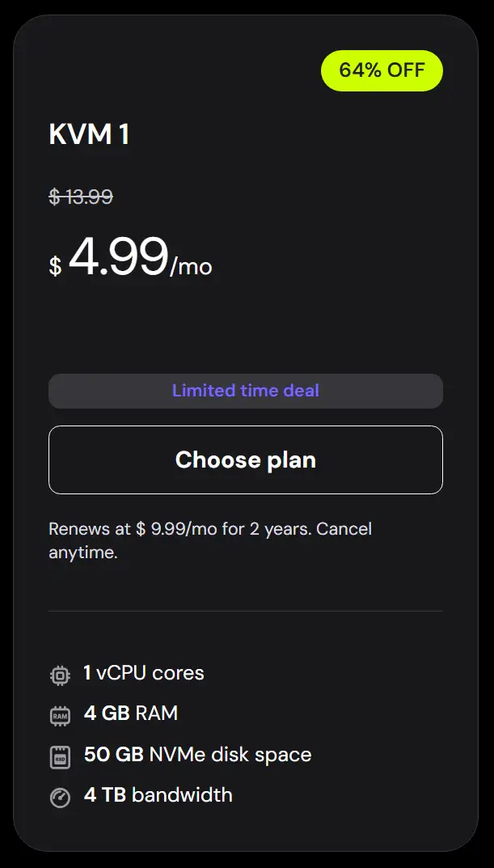Image resolution: width=494 pixels, height=868 pixels.
Task: Click the RAM memory icon
Action: 60,715
